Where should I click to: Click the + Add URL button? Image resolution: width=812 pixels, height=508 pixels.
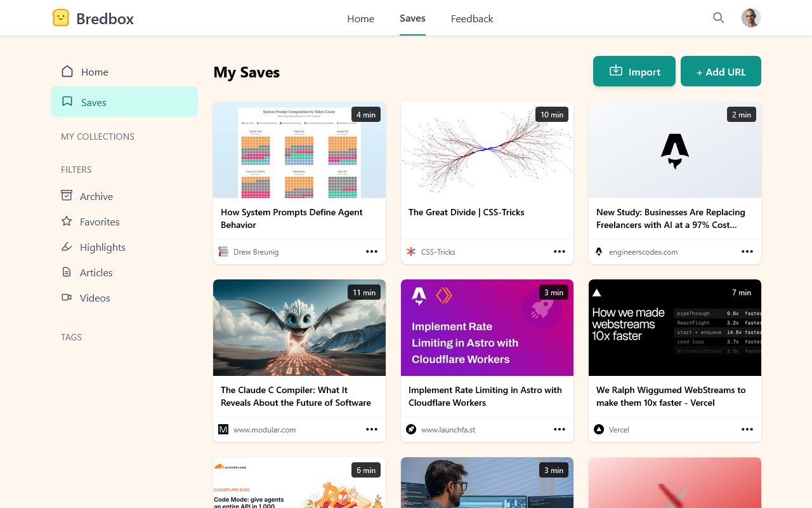tap(721, 71)
